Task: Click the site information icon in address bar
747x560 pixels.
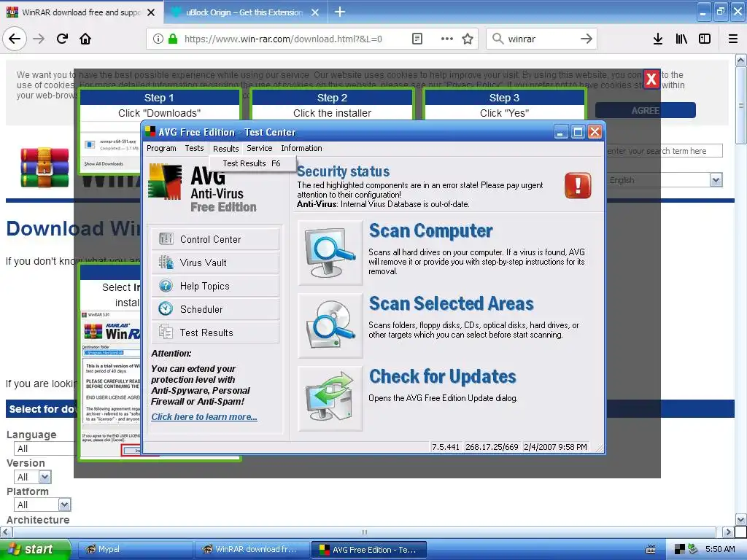Action: [158, 39]
